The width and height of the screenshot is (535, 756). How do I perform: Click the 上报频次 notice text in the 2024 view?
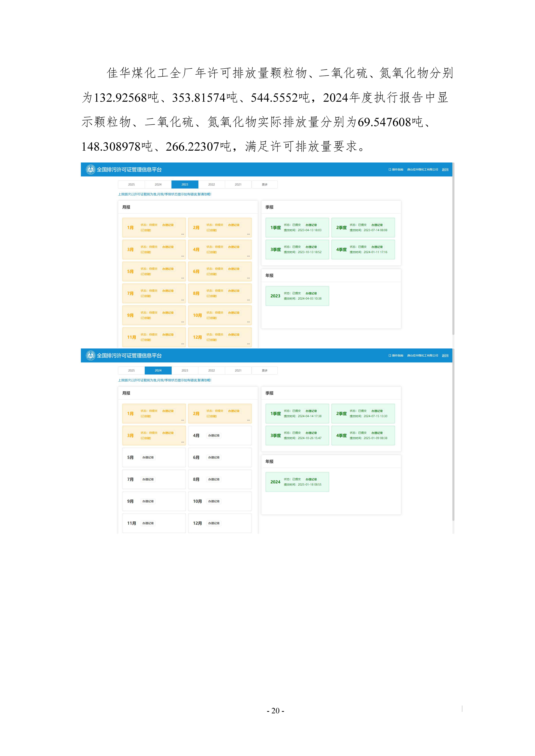(165, 380)
